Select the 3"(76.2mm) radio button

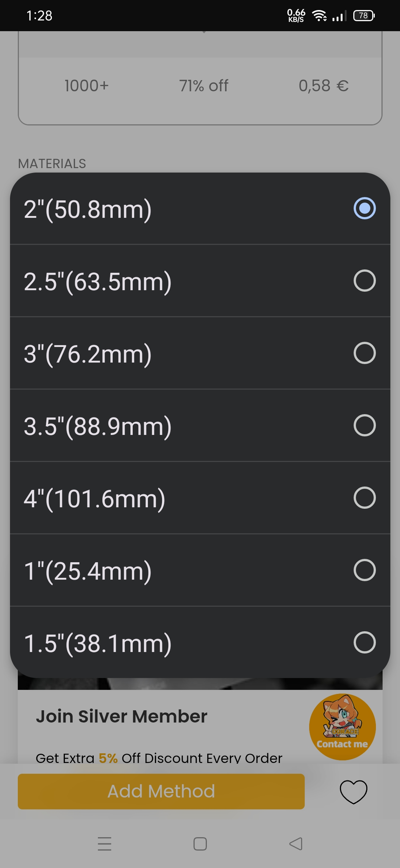[x=364, y=353]
